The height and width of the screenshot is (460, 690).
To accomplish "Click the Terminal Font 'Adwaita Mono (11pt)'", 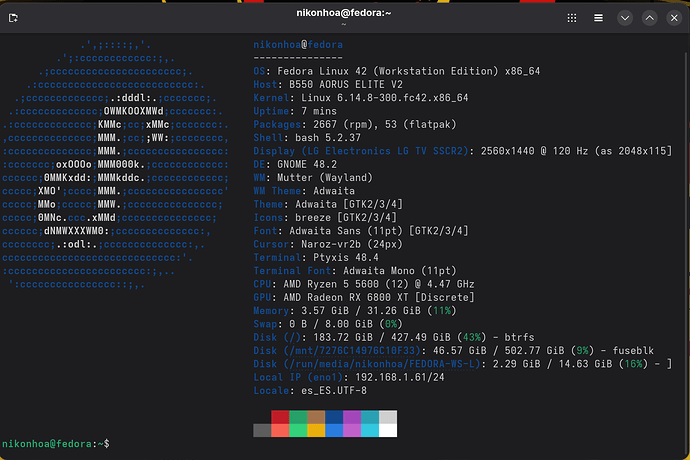I will click(x=400, y=271).
